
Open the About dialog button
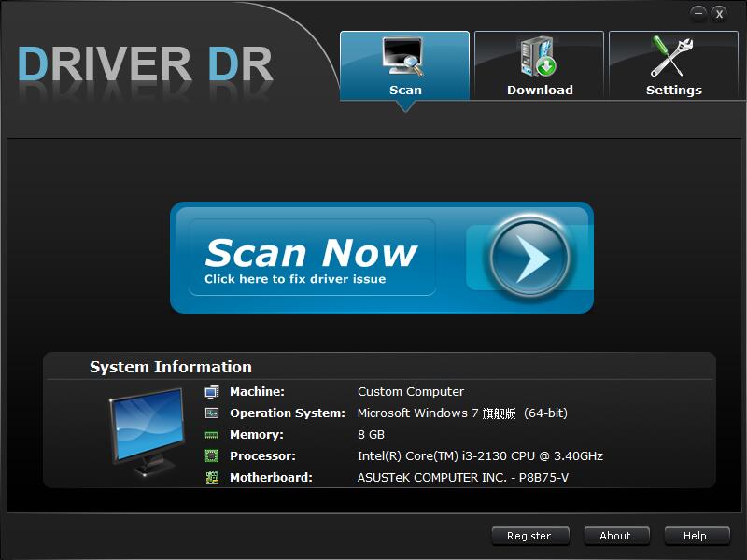pyautogui.click(x=615, y=536)
